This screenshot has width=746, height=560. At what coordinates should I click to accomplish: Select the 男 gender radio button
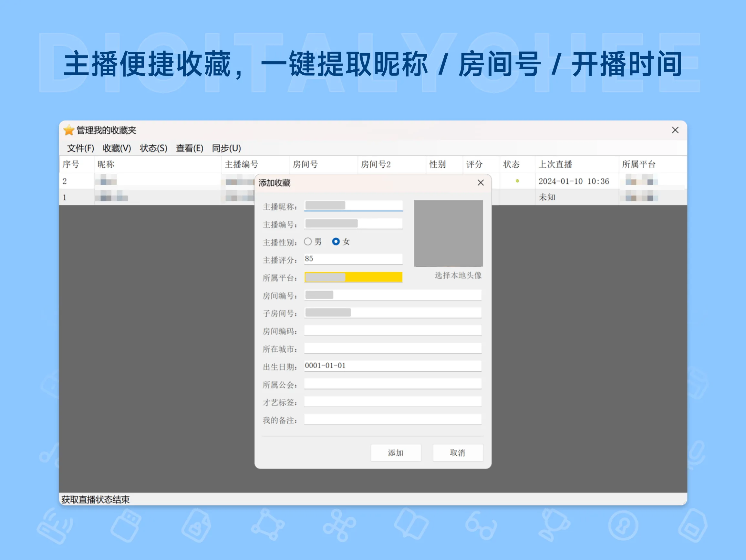coord(308,242)
